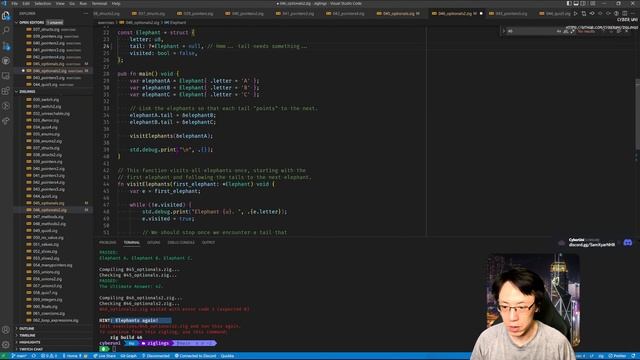Viewport: 640px width, 360px height.
Task: Open the View menu
Action: click(x=60, y=3)
